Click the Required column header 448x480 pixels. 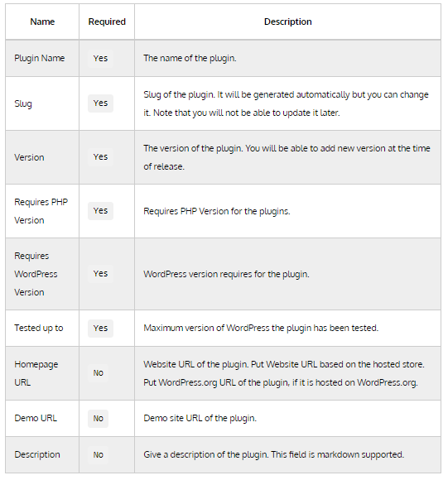[107, 22]
